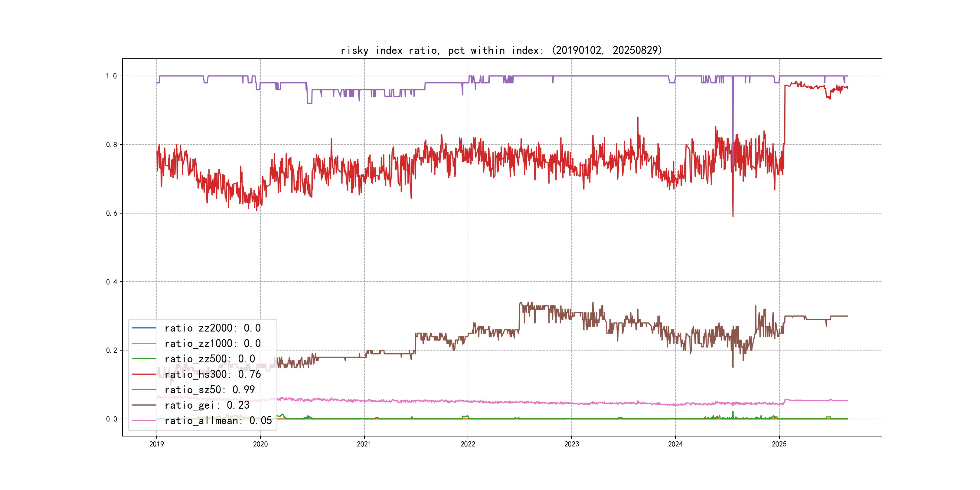Click the 0.8 y-axis tick label

pos(112,145)
